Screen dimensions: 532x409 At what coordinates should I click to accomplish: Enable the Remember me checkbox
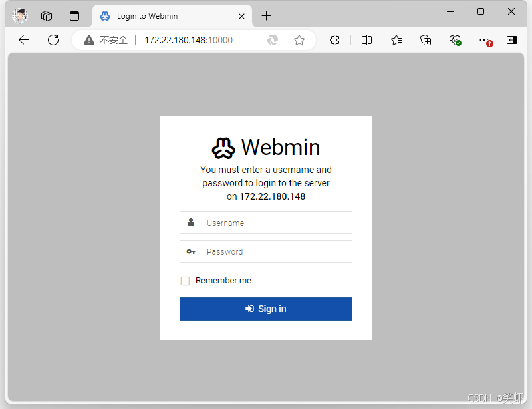tap(185, 281)
